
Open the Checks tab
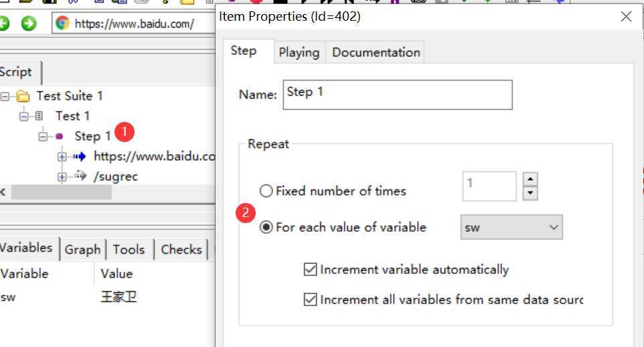[181, 250]
